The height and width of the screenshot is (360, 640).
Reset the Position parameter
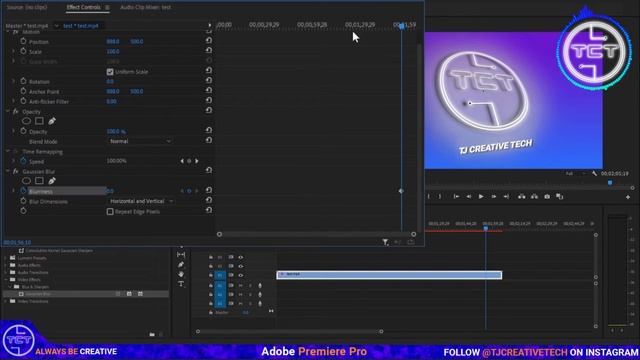coord(209,40)
